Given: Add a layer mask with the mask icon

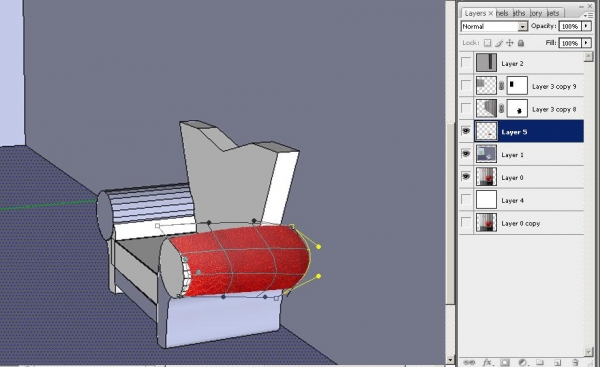Looking at the screenshot, I should [505, 362].
